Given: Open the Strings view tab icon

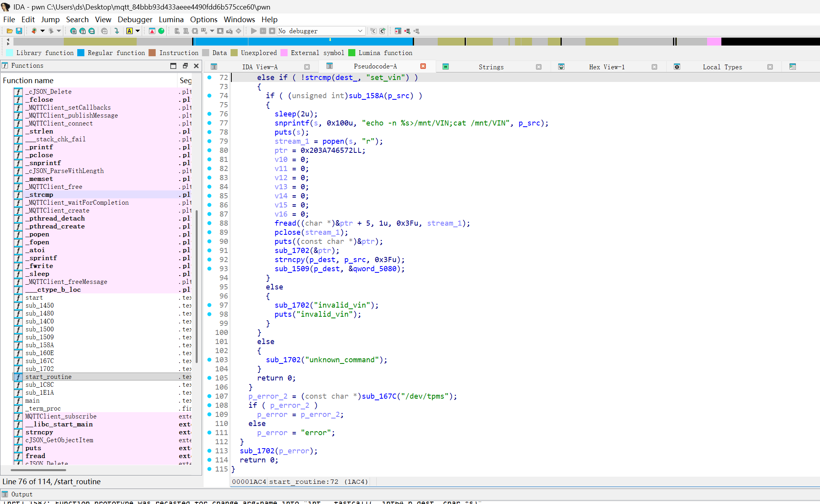Looking at the screenshot, I should click(446, 67).
